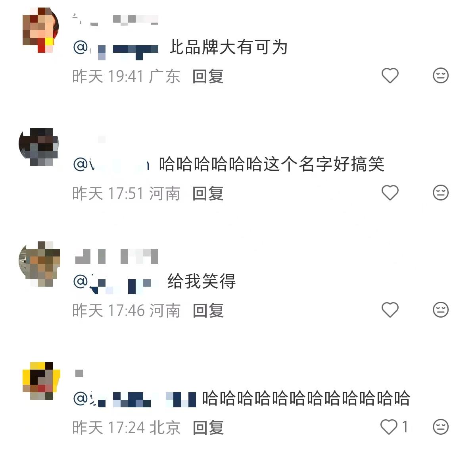Tap dislike face on 这个名字好搞笑 comment
The width and height of the screenshot is (476, 453).
point(440,193)
